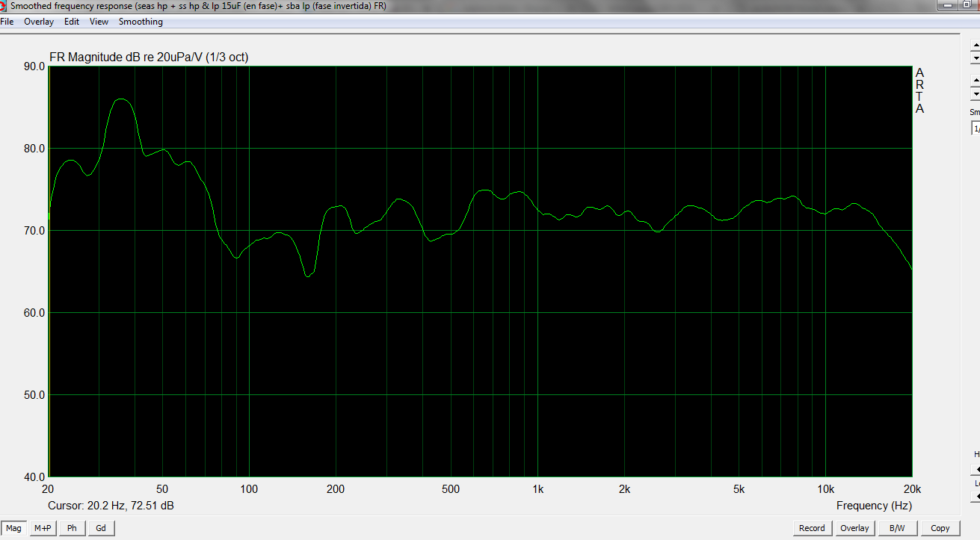Click the 80.0 y-axis label
Image resolution: width=980 pixels, height=540 pixels.
pyautogui.click(x=34, y=149)
